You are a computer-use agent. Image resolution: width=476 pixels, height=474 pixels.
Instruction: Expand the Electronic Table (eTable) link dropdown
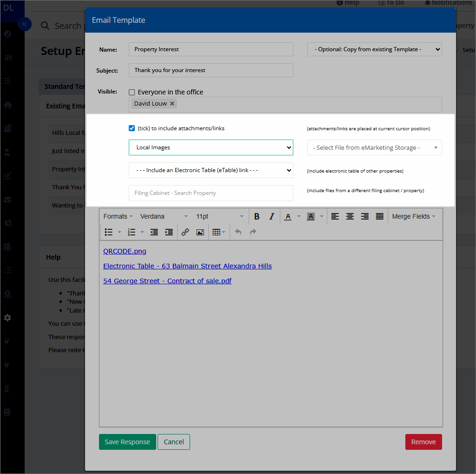pos(211,170)
